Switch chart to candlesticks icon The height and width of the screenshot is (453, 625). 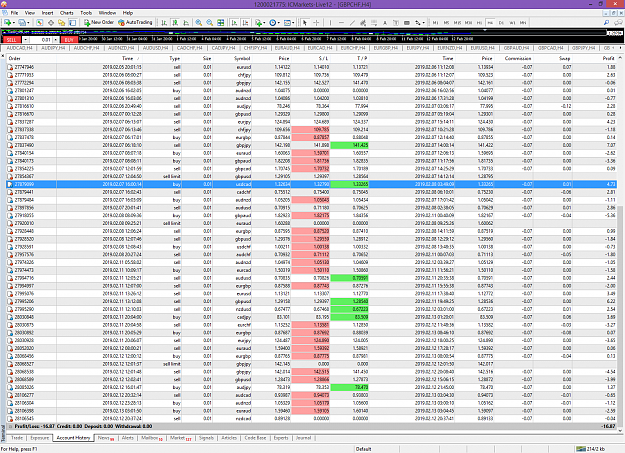coord(175,23)
